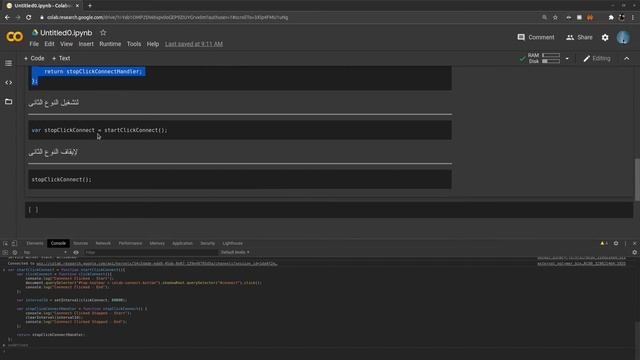
Task: Open console context selector 'top' dropdown
Action: pyautogui.click(x=45, y=252)
